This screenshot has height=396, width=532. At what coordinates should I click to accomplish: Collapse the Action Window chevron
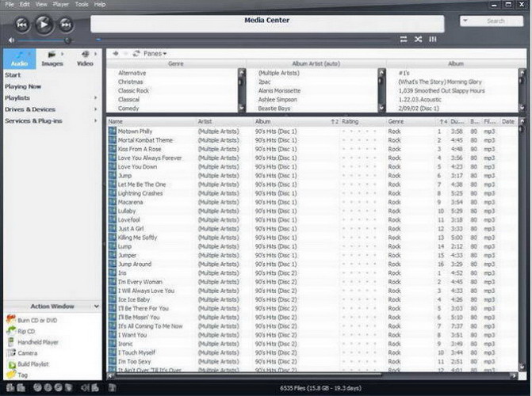[97, 307]
